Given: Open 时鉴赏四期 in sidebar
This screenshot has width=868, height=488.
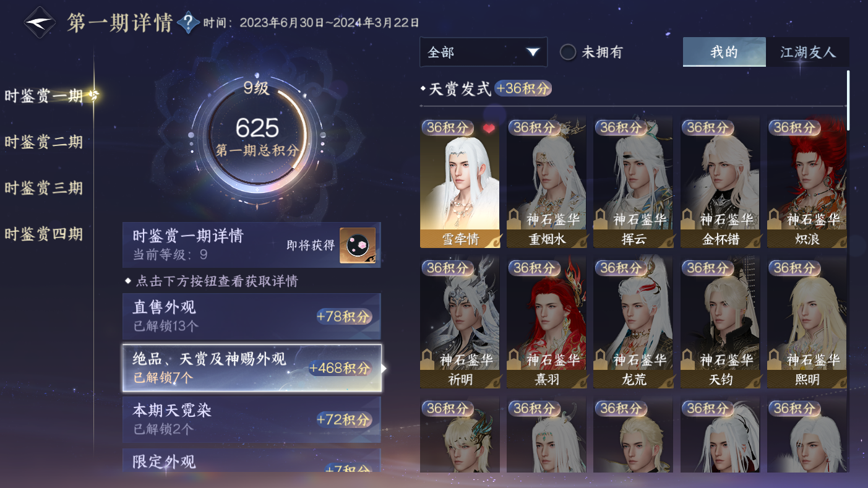Looking at the screenshot, I should tap(44, 234).
